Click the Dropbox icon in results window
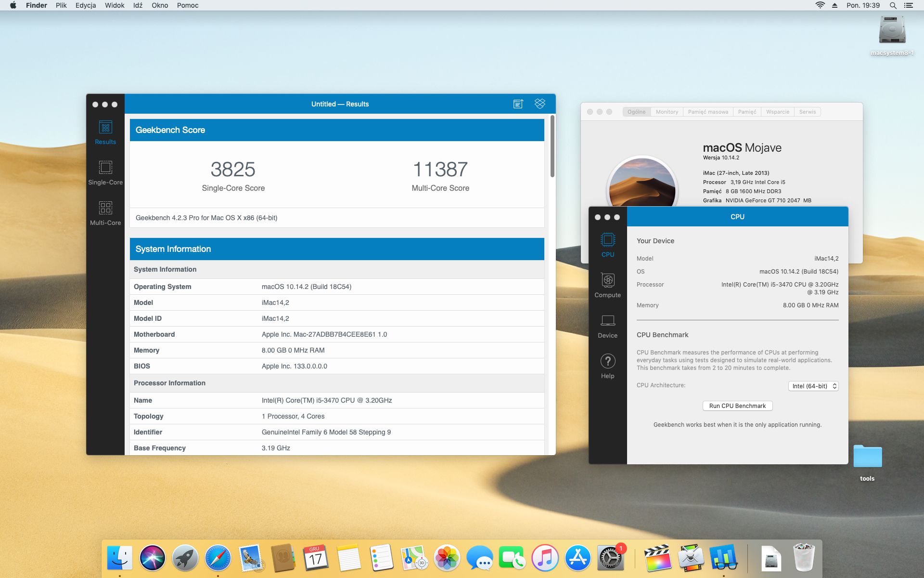 (x=540, y=104)
